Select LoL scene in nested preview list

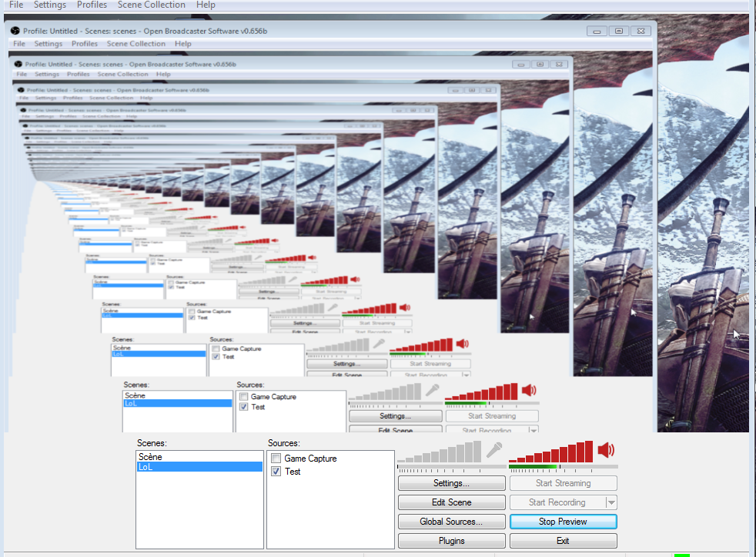(177, 403)
